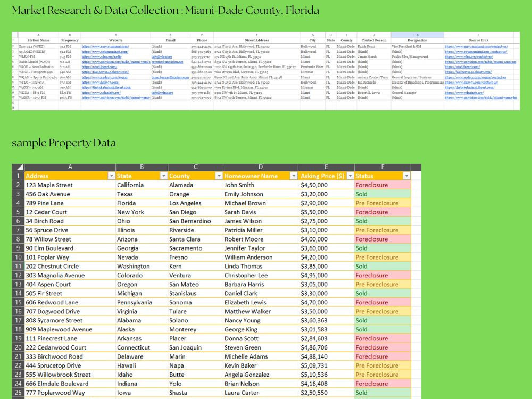This screenshot has width=532, height=399.
Task: Select the 'WFLC – Hits 97.3' station cell
Action: pyautogui.click(x=38, y=82)
